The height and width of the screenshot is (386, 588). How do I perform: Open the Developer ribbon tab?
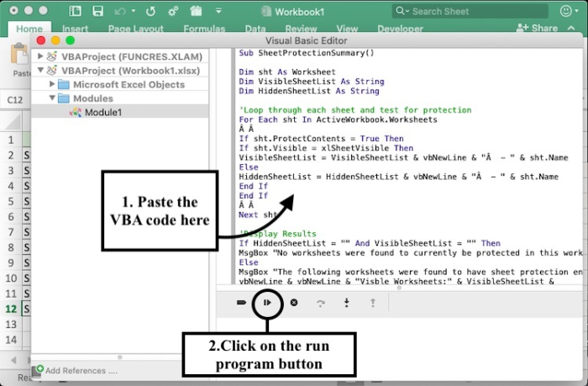pyautogui.click(x=400, y=29)
